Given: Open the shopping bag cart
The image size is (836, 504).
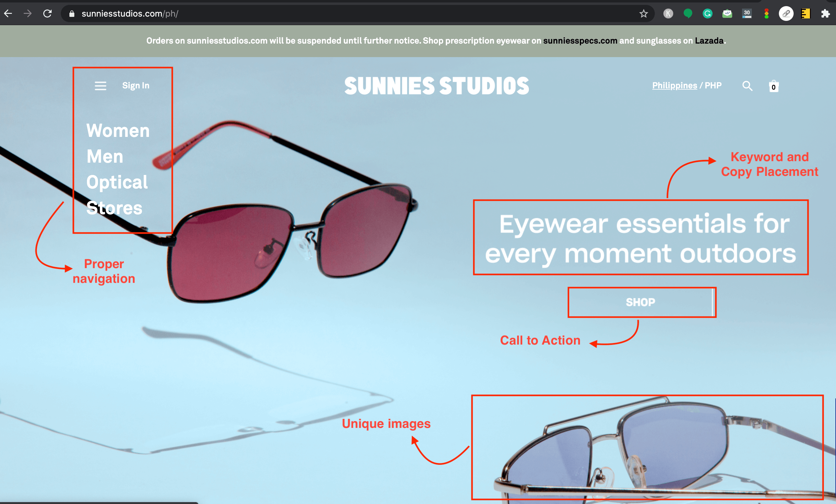Looking at the screenshot, I should [774, 86].
